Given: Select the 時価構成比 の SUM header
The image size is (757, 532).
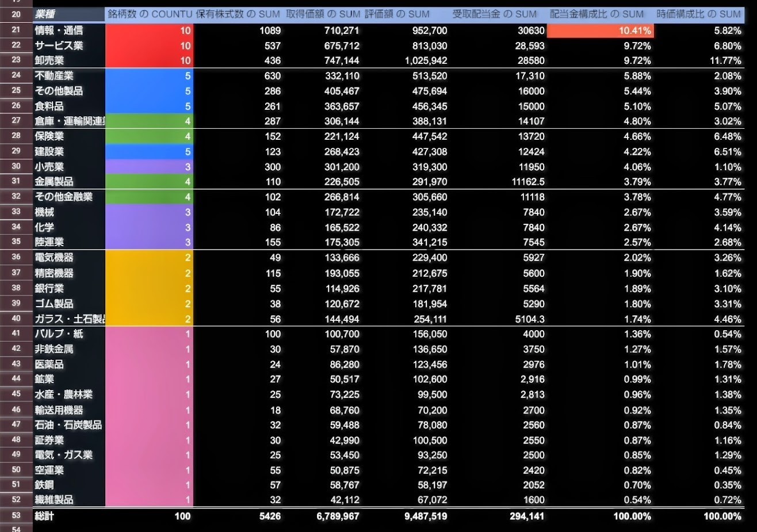Looking at the screenshot, I should pyautogui.click(x=698, y=14).
